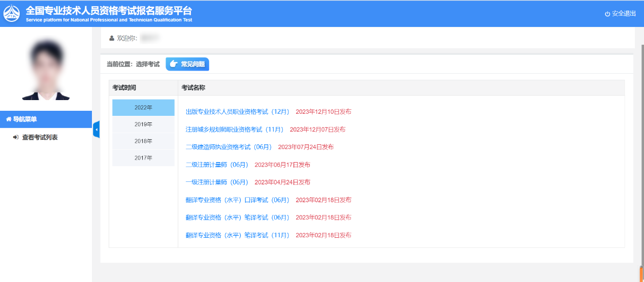The image size is (644, 282).
Task: Open 出版专业技术人员职业资格考试（12月）
Action: click(237, 112)
